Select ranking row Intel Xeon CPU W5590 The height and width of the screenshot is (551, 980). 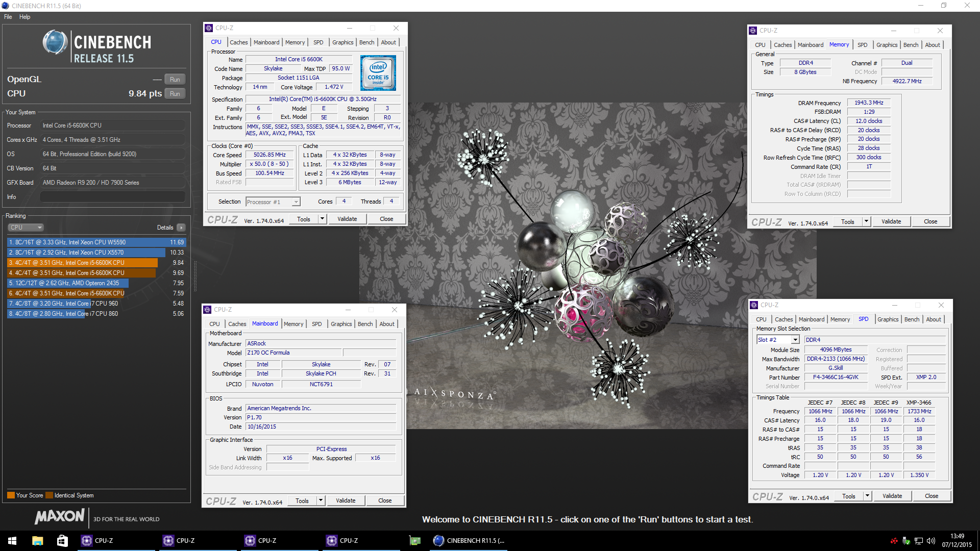pos(96,242)
